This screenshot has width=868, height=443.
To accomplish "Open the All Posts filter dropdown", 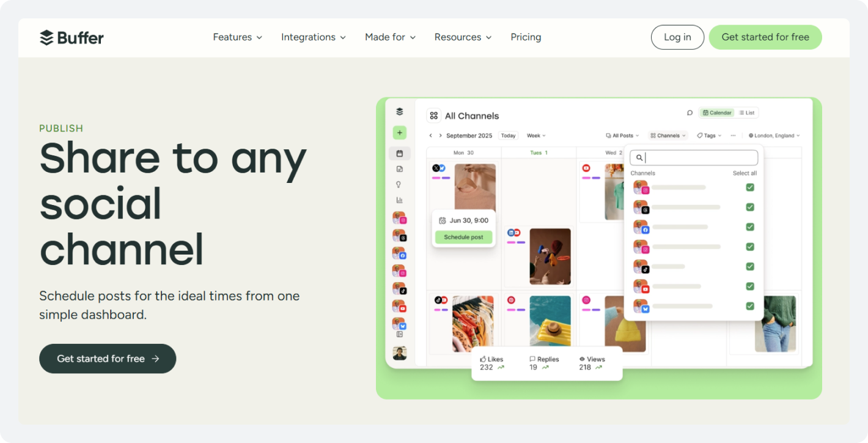I will pyautogui.click(x=622, y=136).
